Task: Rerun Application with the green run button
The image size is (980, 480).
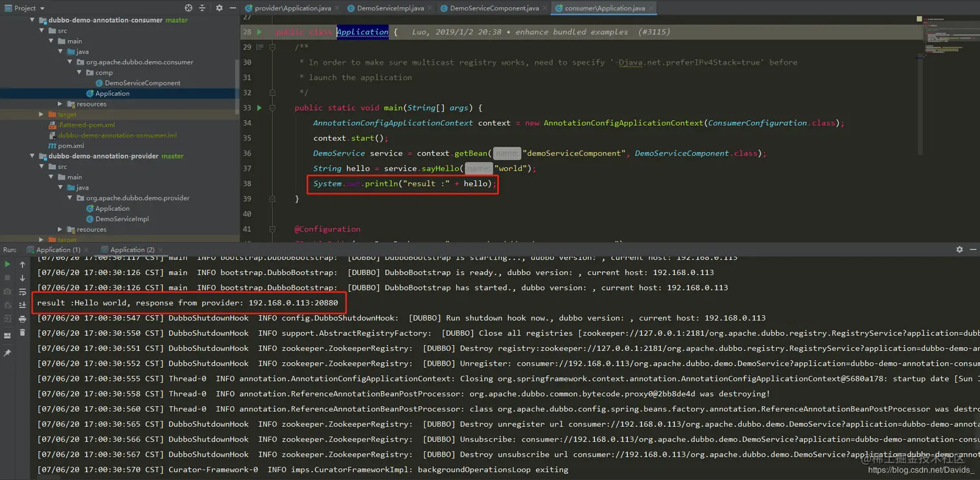Action: tap(7, 265)
